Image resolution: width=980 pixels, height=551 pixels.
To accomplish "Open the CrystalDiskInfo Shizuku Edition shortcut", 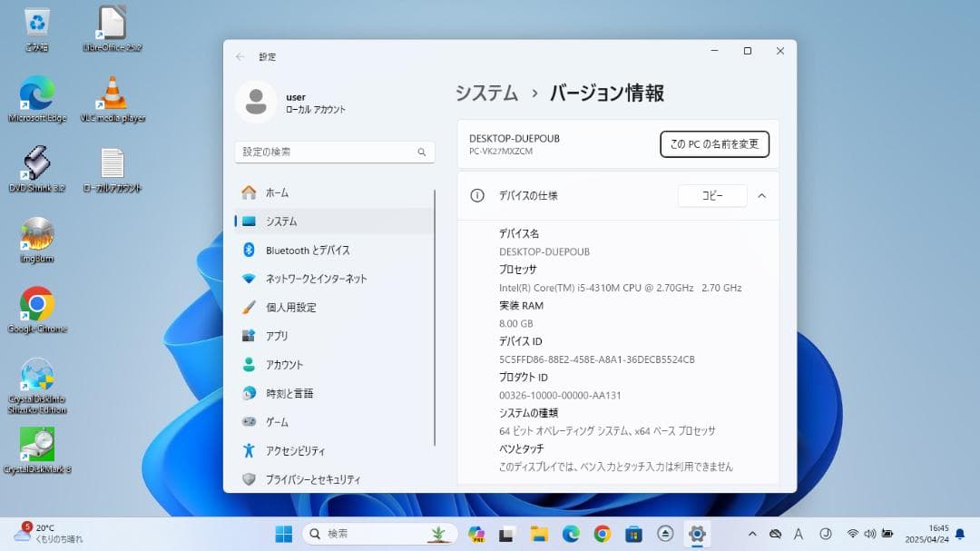I will pos(37,385).
